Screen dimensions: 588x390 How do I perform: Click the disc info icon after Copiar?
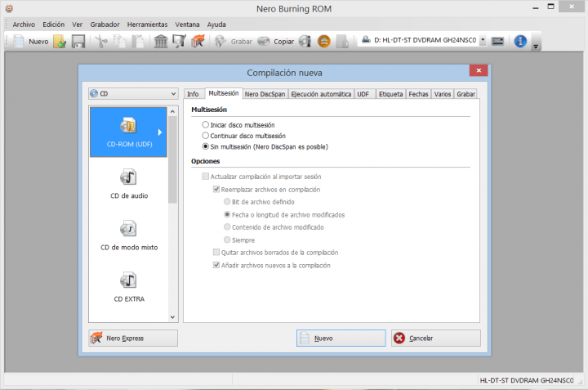pyautogui.click(x=305, y=42)
